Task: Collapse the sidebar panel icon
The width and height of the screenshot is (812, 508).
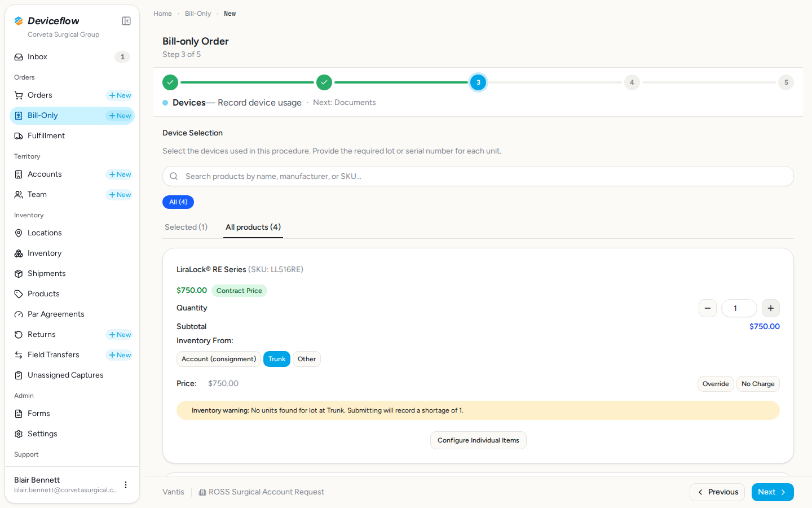Action: click(126, 21)
